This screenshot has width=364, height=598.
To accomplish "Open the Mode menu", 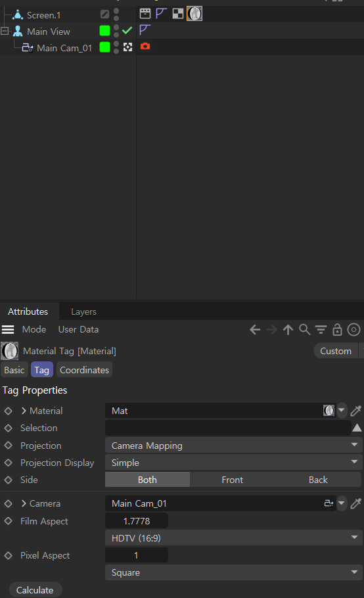I will click(x=34, y=329).
